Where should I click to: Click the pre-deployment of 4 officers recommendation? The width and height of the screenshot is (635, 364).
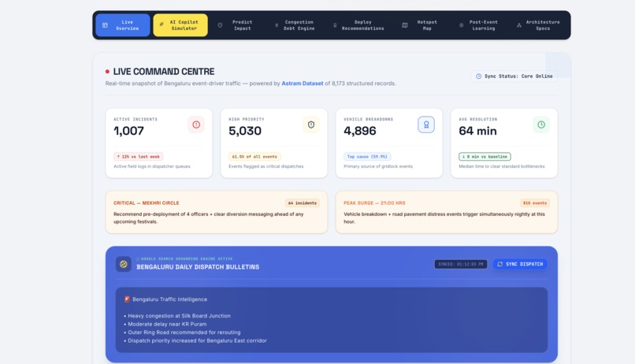click(208, 217)
